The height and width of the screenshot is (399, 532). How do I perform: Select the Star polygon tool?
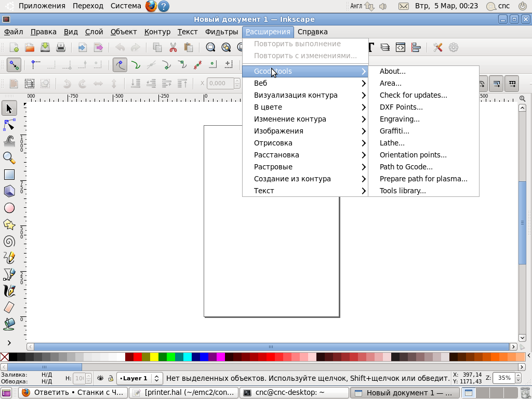(9, 224)
